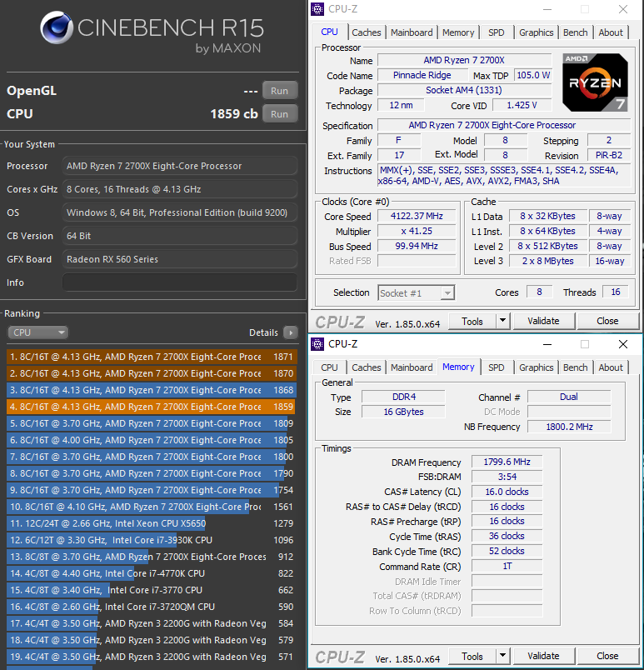
Task: Open Caches tab in top CPU-Z window
Action: point(366,32)
